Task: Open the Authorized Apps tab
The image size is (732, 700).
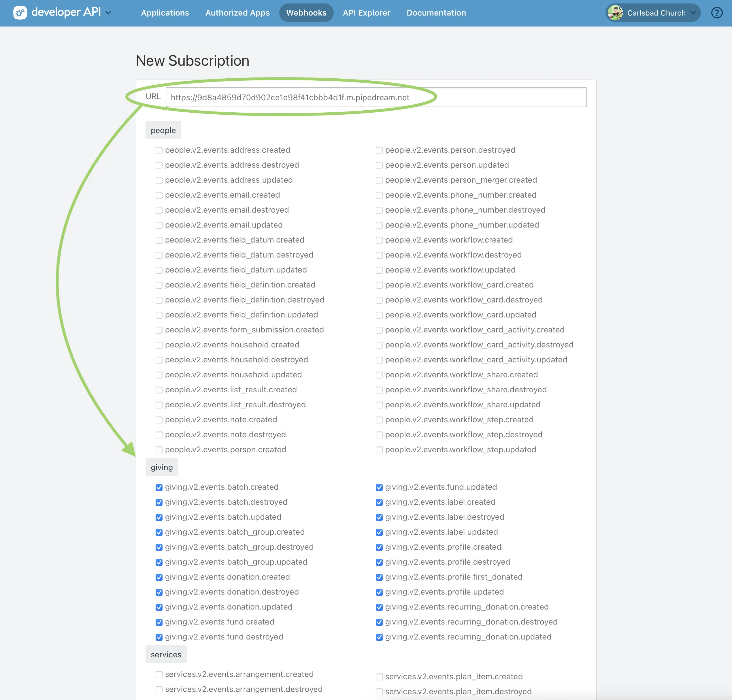Action: click(237, 12)
